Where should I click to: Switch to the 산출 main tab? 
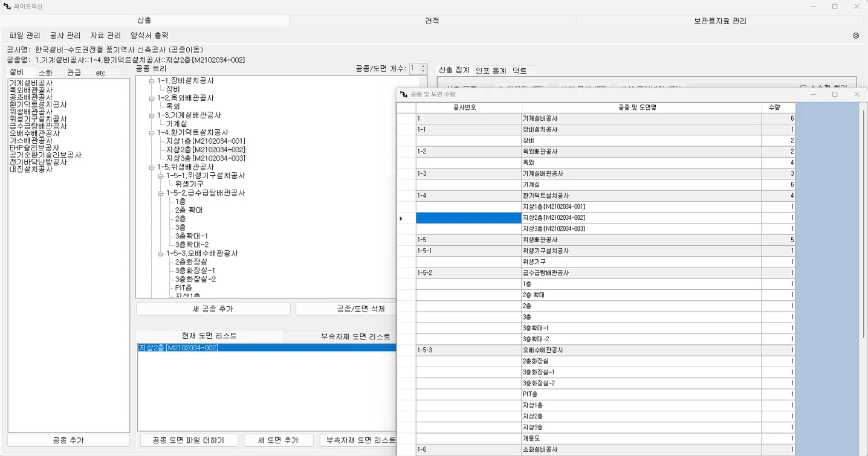tap(144, 21)
